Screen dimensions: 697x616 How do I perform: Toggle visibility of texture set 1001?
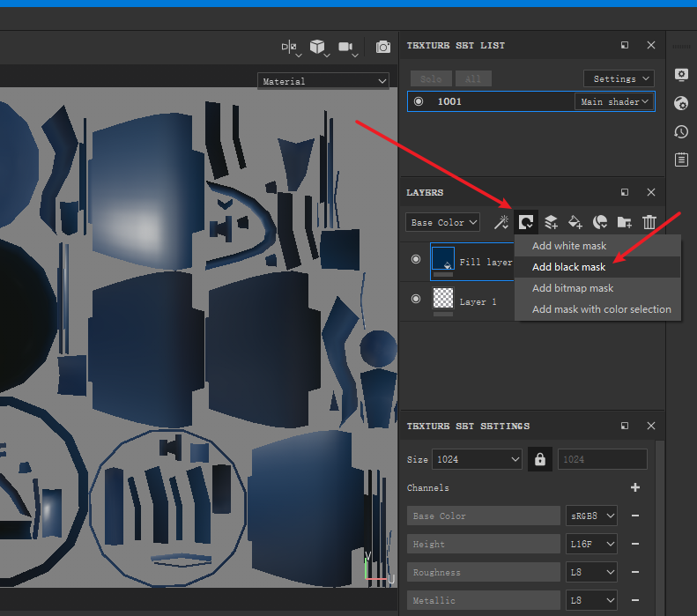click(419, 101)
